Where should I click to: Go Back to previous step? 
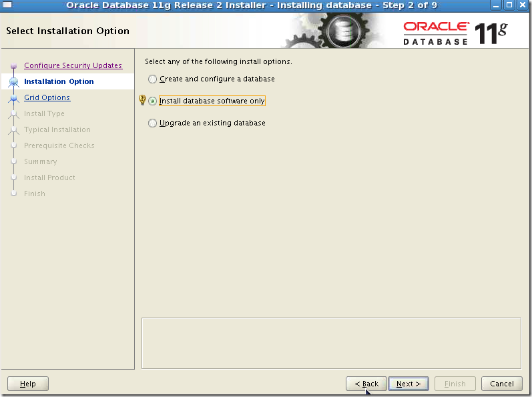pyautogui.click(x=366, y=384)
